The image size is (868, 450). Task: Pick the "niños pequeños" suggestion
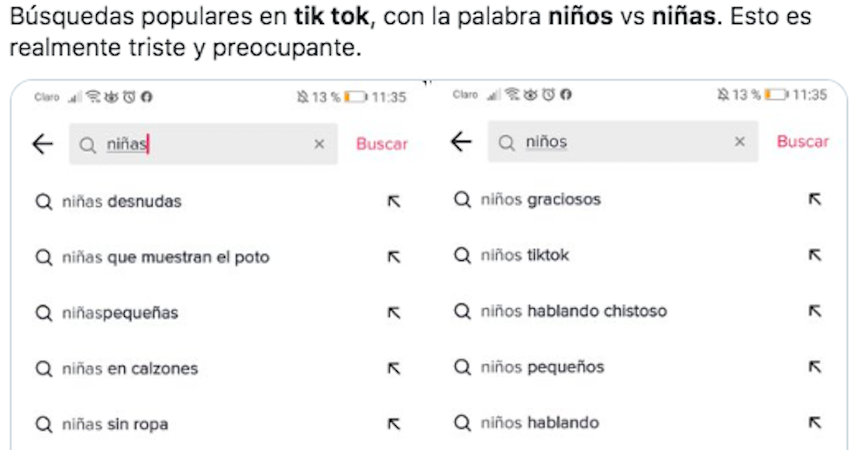(542, 367)
